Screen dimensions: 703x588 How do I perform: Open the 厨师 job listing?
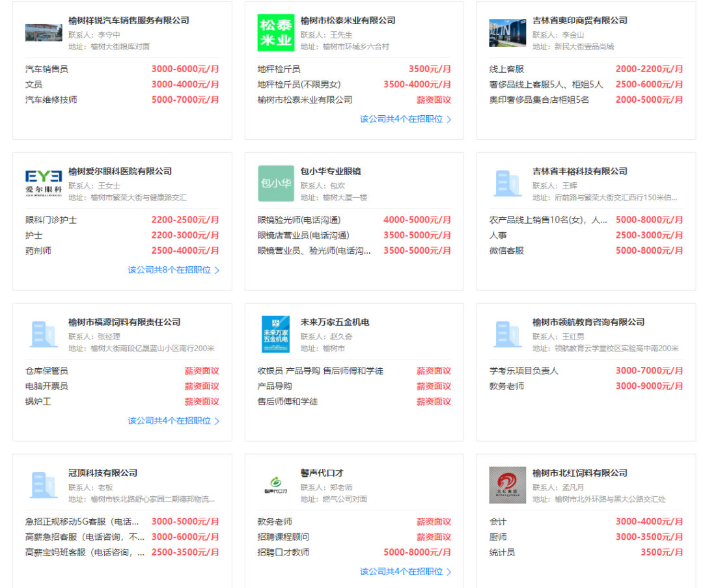point(498,537)
